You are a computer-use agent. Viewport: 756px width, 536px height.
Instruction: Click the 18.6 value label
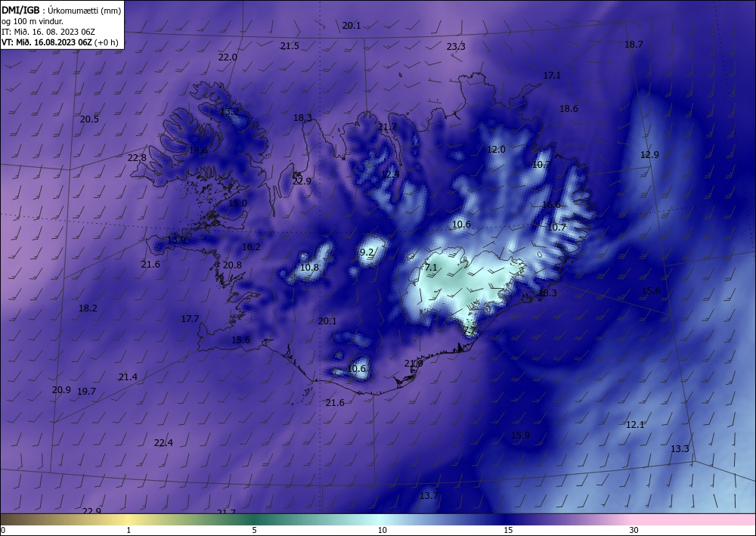[x=569, y=108]
